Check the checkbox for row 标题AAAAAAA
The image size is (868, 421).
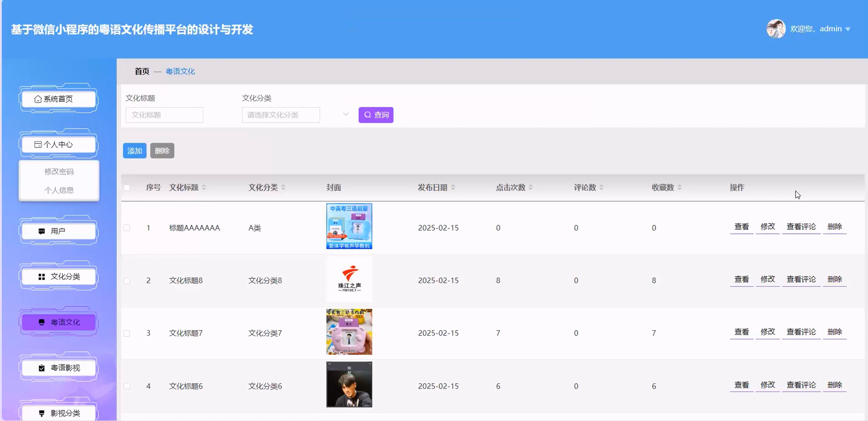(x=127, y=228)
